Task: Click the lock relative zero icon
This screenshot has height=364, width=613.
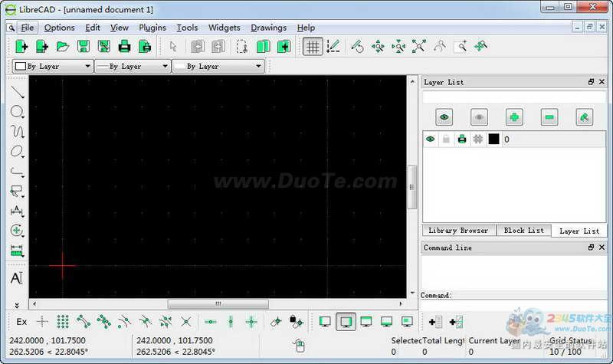Action: [296, 322]
